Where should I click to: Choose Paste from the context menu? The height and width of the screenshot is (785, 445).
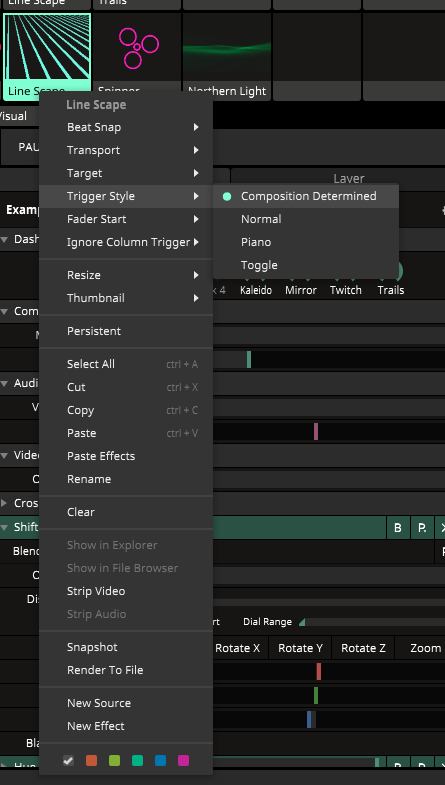click(126, 434)
